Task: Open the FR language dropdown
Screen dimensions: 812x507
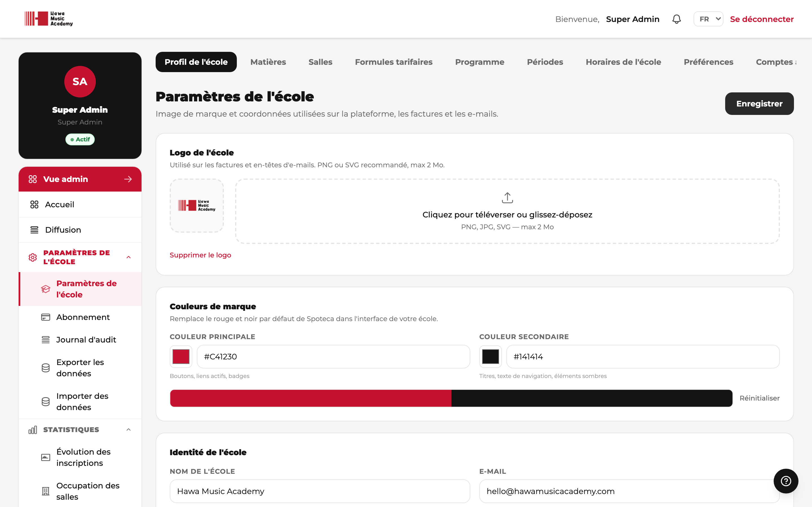Action: pyautogui.click(x=708, y=19)
